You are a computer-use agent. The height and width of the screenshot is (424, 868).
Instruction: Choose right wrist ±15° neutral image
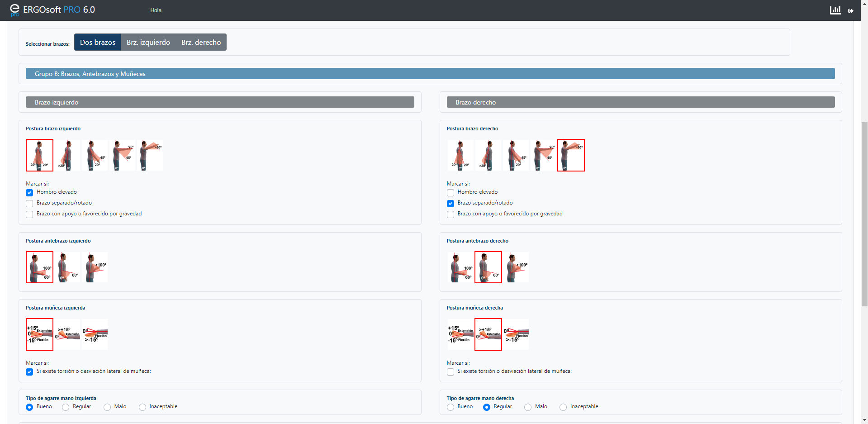tap(460, 334)
